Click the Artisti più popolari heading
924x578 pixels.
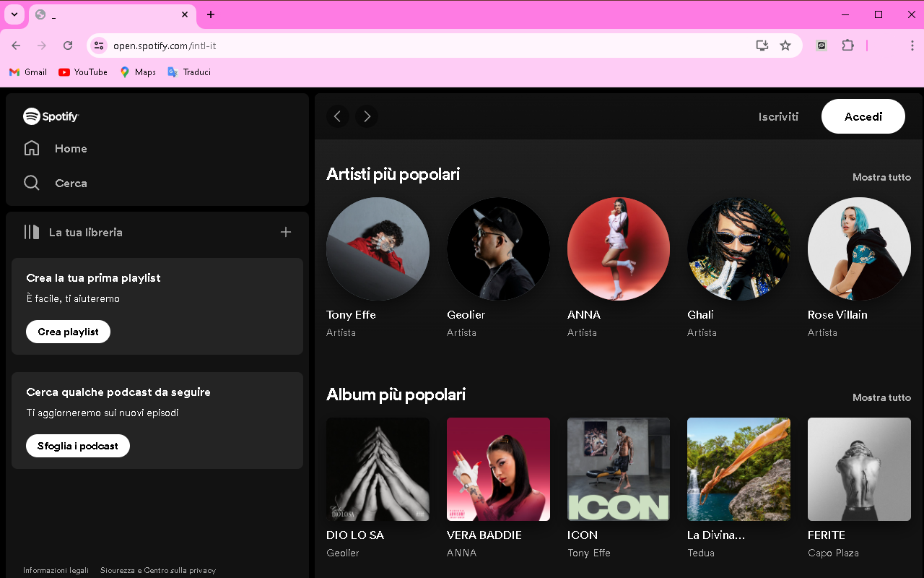pyautogui.click(x=393, y=174)
